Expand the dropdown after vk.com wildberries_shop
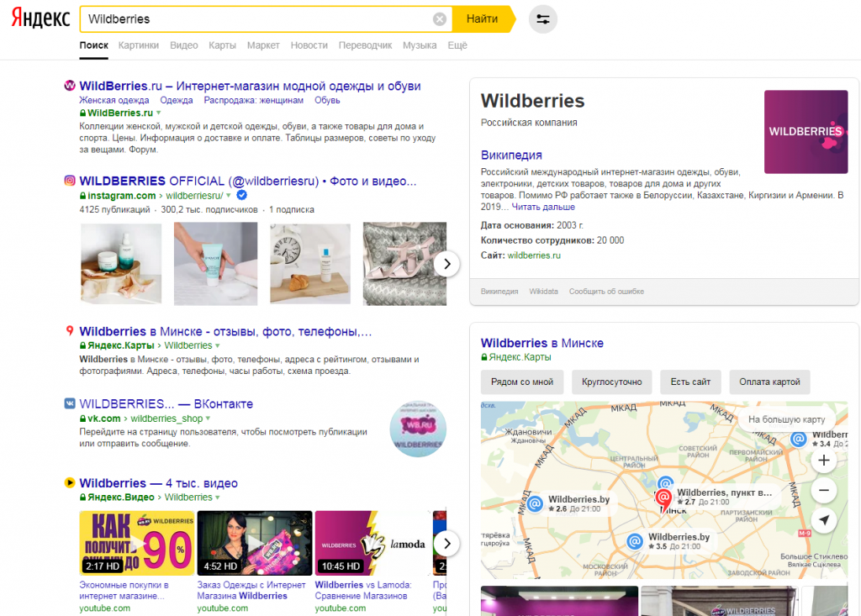The width and height of the screenshot is (861, 616). coord(209,419)
